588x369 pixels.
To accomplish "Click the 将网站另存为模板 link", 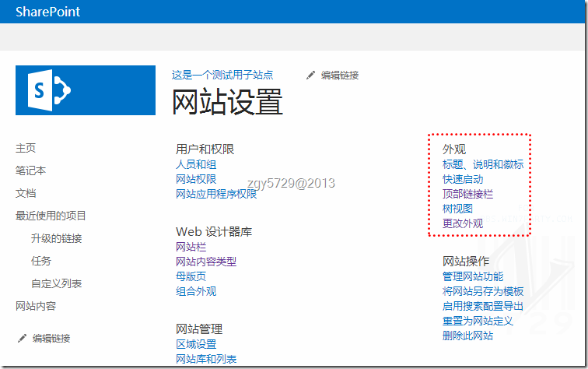I will tap(483, 291).
